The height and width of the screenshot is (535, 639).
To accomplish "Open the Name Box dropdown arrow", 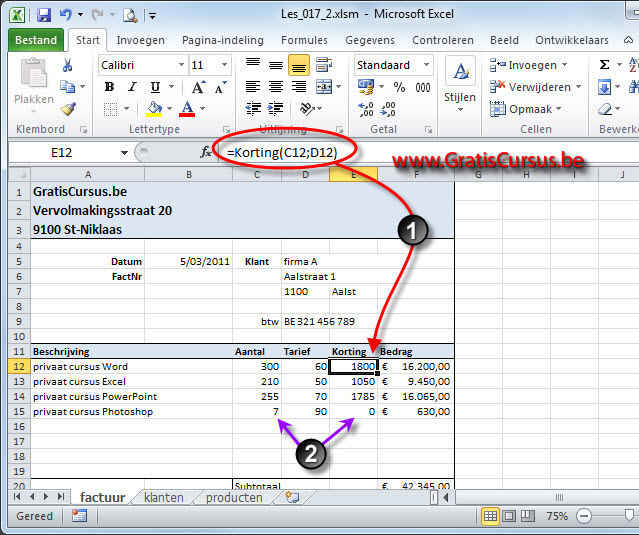I will [124, 153].
